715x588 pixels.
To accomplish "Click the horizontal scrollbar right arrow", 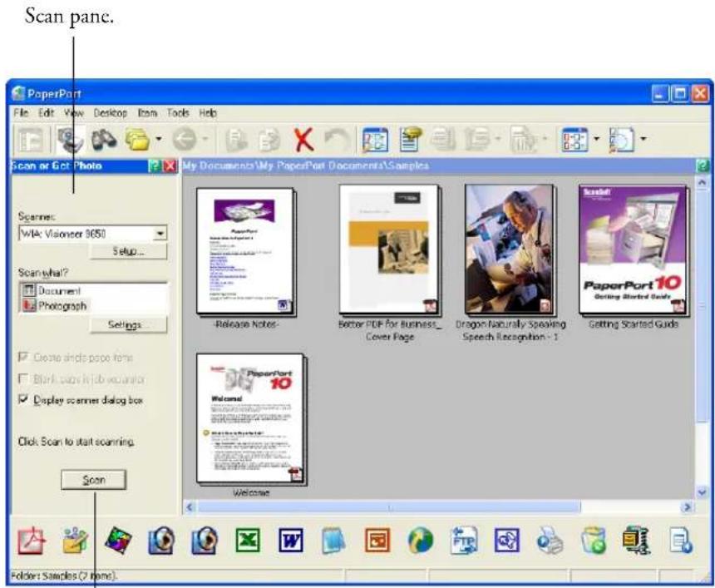I will (x=686, y=506).
